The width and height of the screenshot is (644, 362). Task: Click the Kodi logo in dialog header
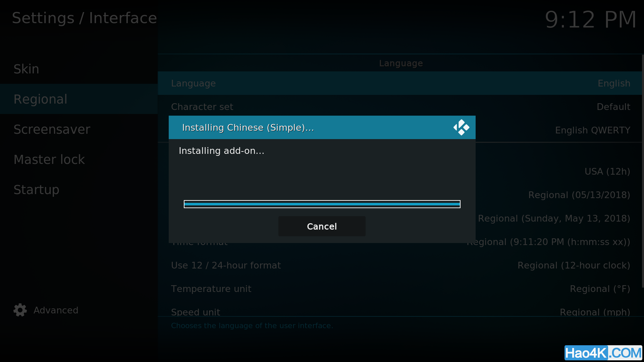coord(461,127)
